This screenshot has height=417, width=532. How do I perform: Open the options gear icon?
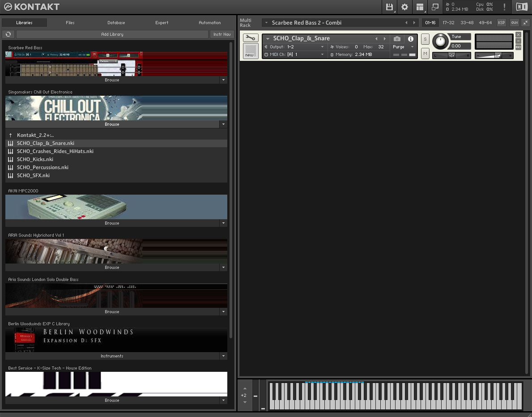point(404,7)
